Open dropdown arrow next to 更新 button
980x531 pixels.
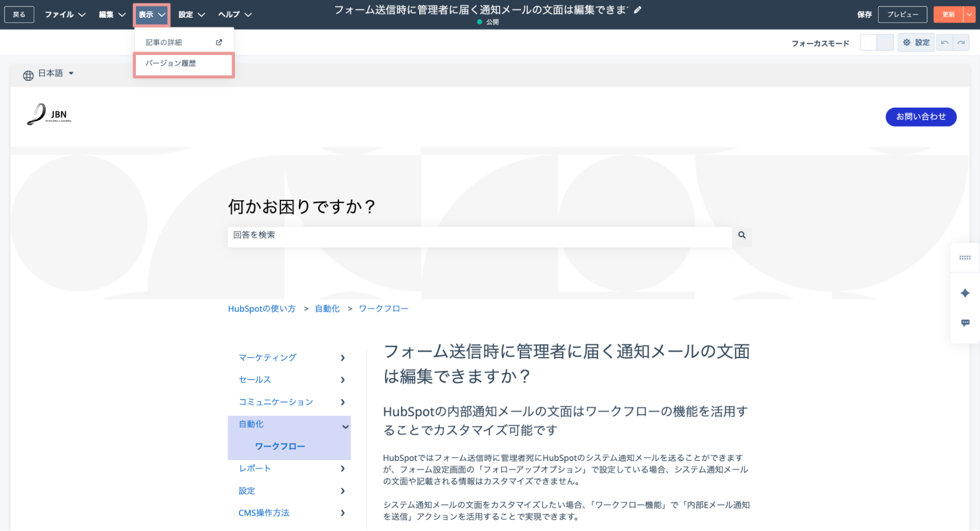[969, 15]
